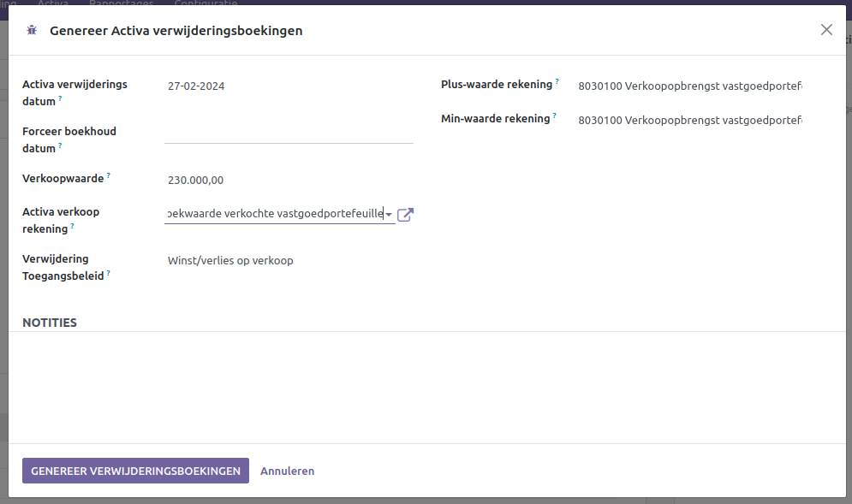The image size is (852, 504).
Task: Click the help icon beside Verkoopwaarde
Action: coord(110,175)
